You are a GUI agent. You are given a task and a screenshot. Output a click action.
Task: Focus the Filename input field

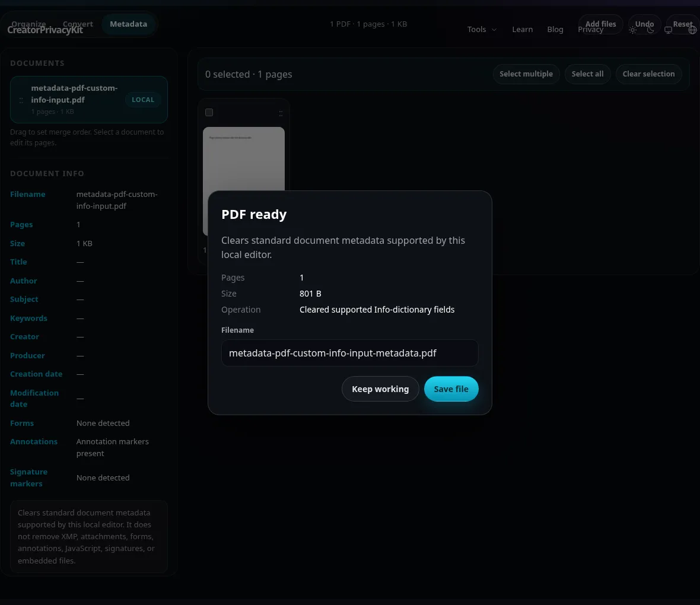point(349,353)
